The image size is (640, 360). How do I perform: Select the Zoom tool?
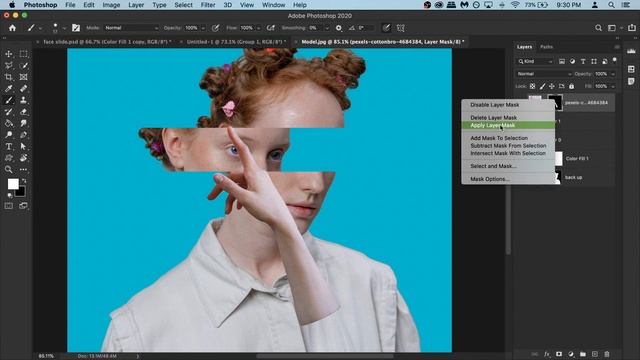(9, 169)
